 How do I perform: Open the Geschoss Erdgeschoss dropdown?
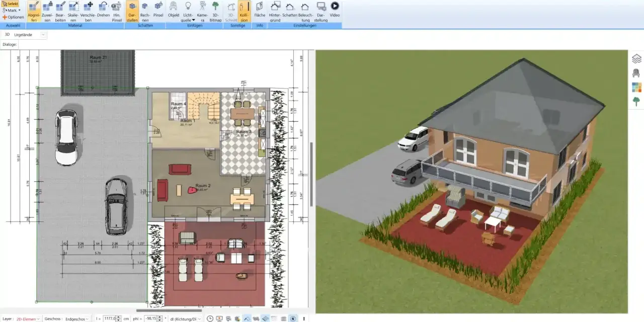pos(76,318)
